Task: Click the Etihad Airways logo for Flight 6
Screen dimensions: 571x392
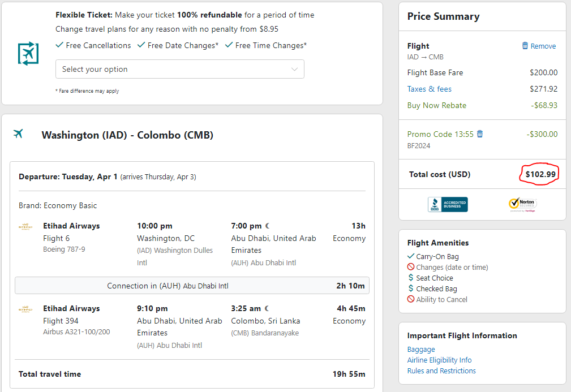Action: [25, 226]
